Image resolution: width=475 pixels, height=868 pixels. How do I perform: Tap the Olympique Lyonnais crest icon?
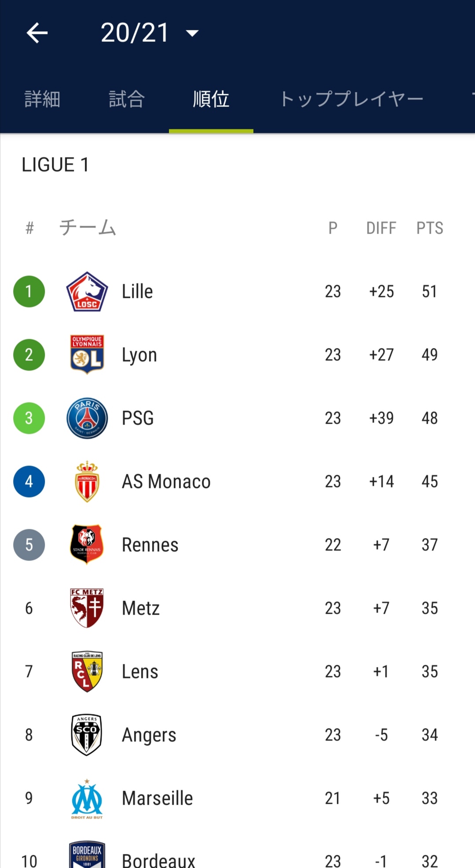87,355
